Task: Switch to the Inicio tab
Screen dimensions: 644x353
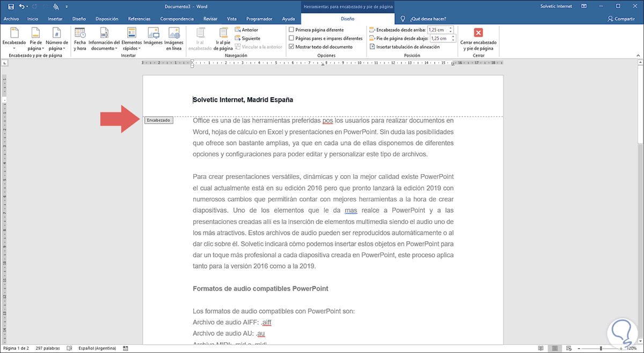Action: [33, 18]
